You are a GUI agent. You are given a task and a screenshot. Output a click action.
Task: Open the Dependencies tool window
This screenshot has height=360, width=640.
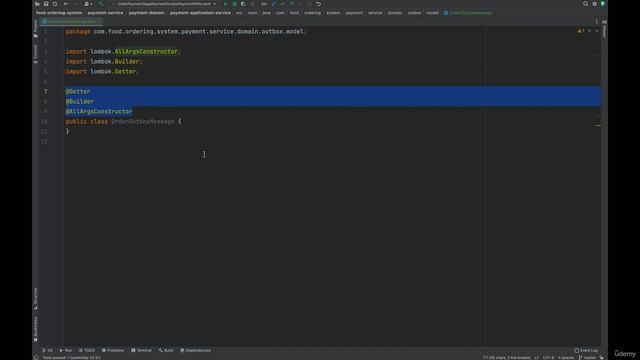pyautogui.click(x=196, y=350)
